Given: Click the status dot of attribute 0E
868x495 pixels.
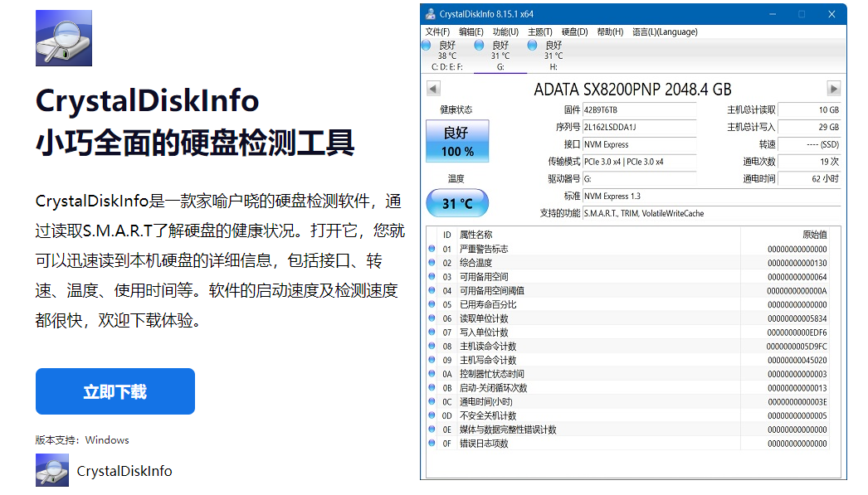Looking at the screenshot, I should point(432,429).
